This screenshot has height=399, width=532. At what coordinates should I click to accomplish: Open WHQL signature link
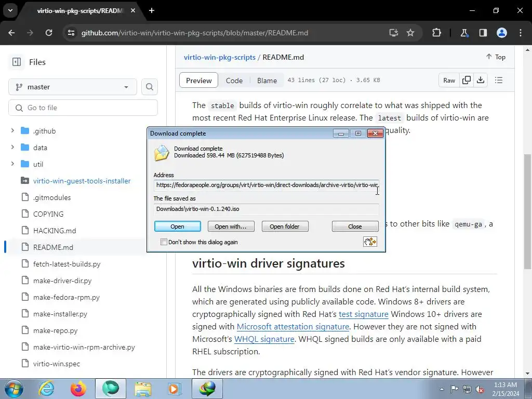tap(264, 339)
